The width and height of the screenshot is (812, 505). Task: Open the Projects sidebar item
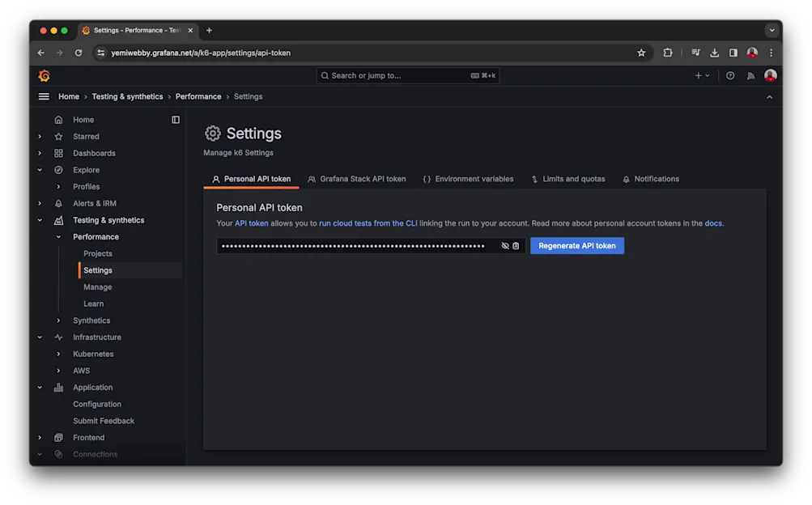(98, 253)
